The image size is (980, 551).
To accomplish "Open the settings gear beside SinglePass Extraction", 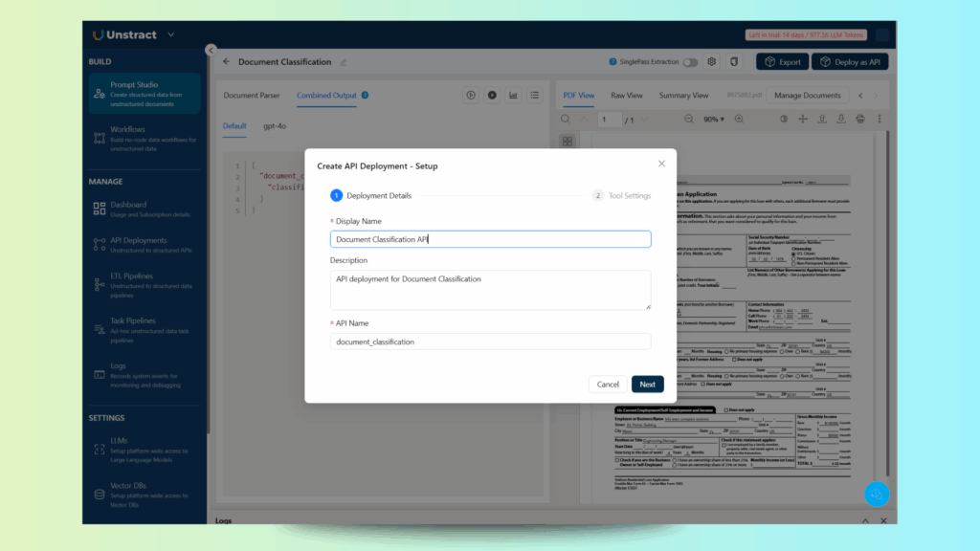I will (712, 62).
